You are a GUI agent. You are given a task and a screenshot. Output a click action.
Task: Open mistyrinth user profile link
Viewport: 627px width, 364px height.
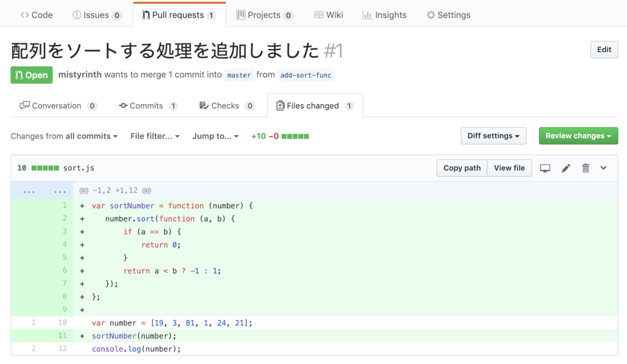pyautogui.click(x=80, y=75)
